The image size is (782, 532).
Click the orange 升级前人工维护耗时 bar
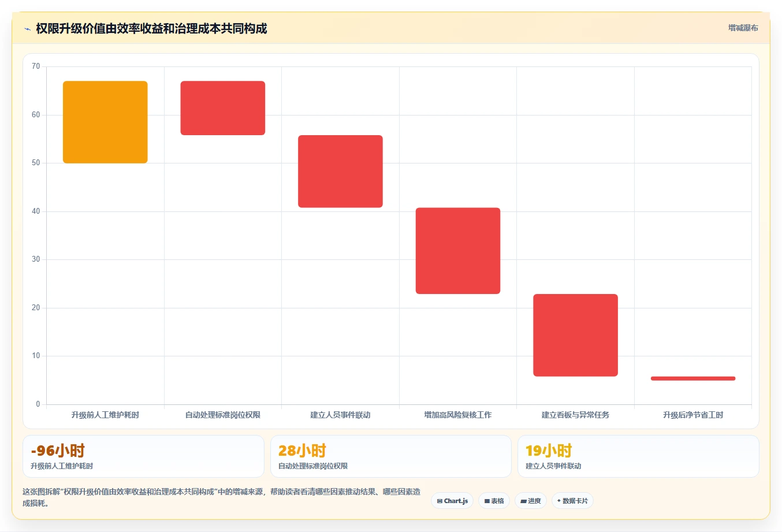pos(105,122)
